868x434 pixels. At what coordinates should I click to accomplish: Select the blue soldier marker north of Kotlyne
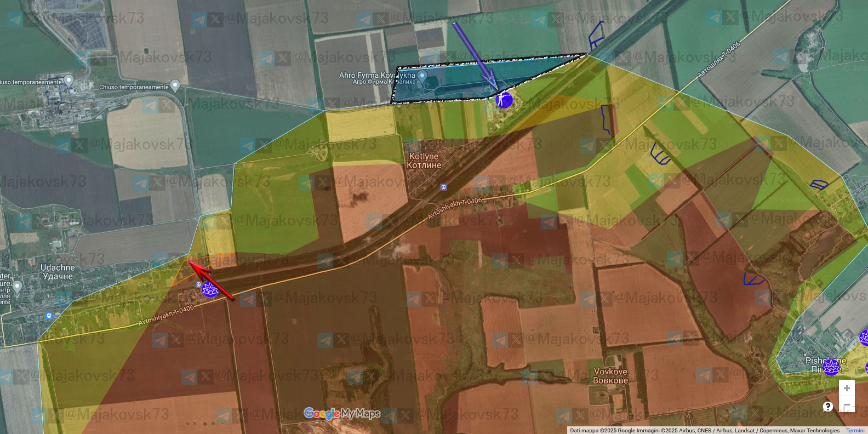click(504, 100)
